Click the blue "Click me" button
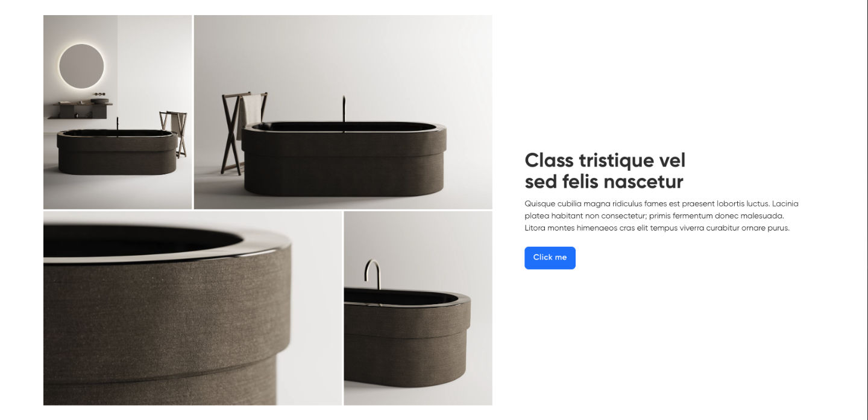Screen dimensions: 868x420 tap(550, 258)
